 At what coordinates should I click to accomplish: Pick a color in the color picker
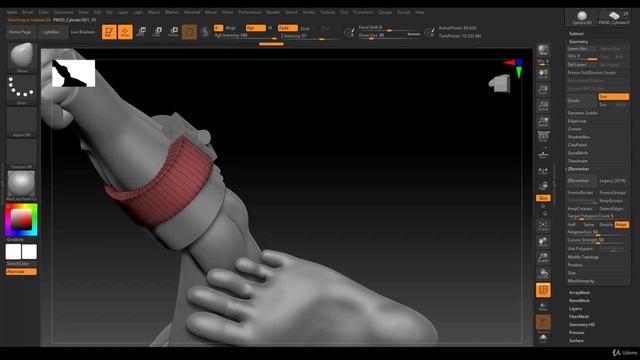coord(21,220)
